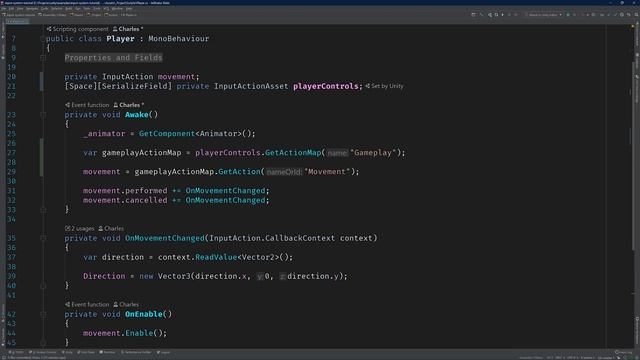Click the Charles hint next to 2 usages
Image resolution: width=640 pixels, height=360 pixels.
[111, 229]
